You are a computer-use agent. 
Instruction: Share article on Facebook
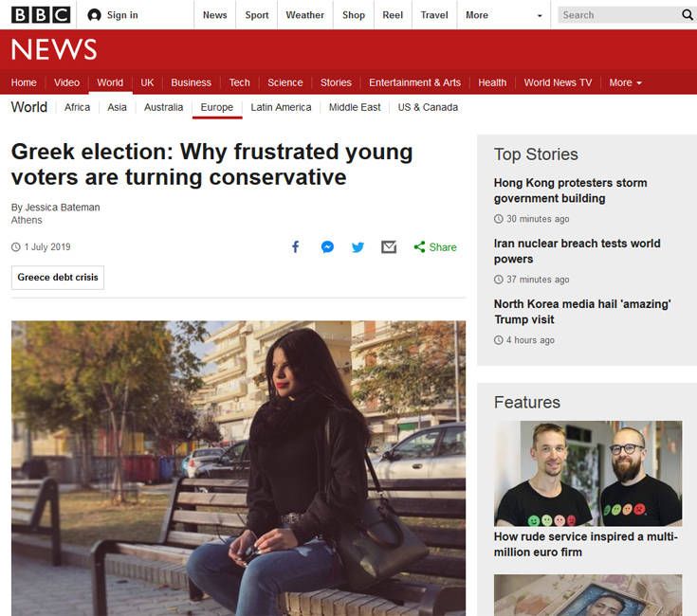(x=295, y=247)
